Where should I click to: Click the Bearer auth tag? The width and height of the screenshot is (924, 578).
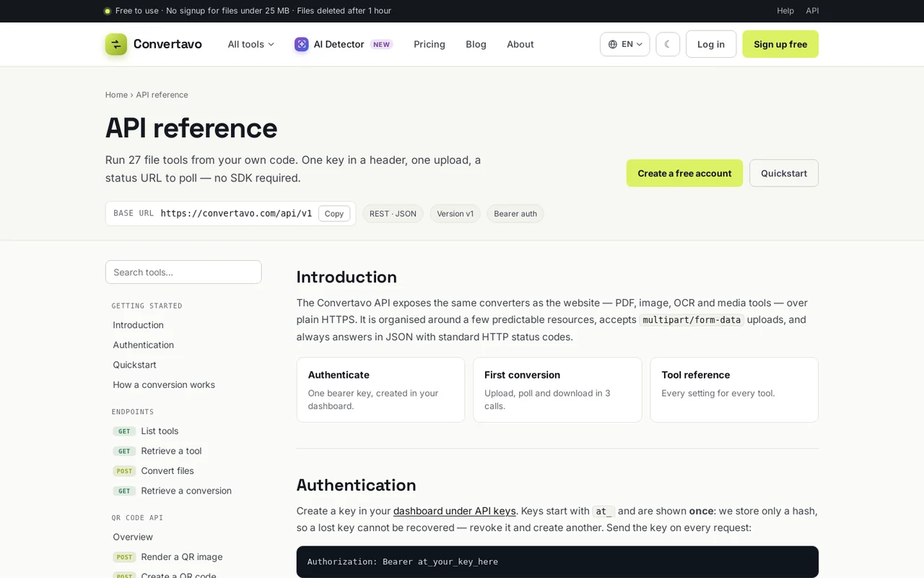click(515, 214)
